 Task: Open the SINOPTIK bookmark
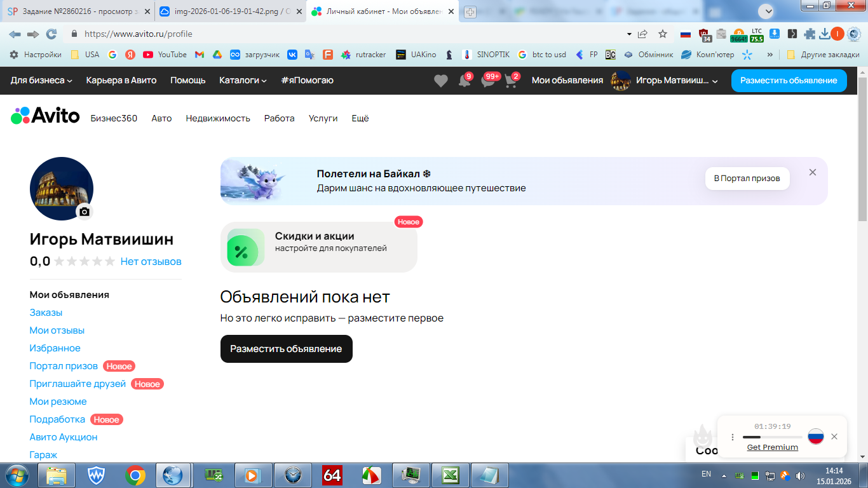pyautogui.click(x=485, y=55)
